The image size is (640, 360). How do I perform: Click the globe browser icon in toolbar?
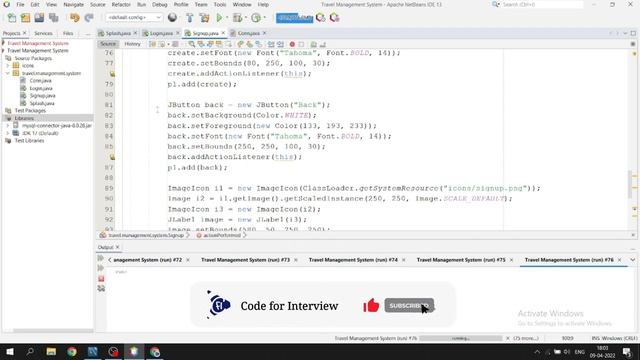pyautogui.click(x=172, y=18)
